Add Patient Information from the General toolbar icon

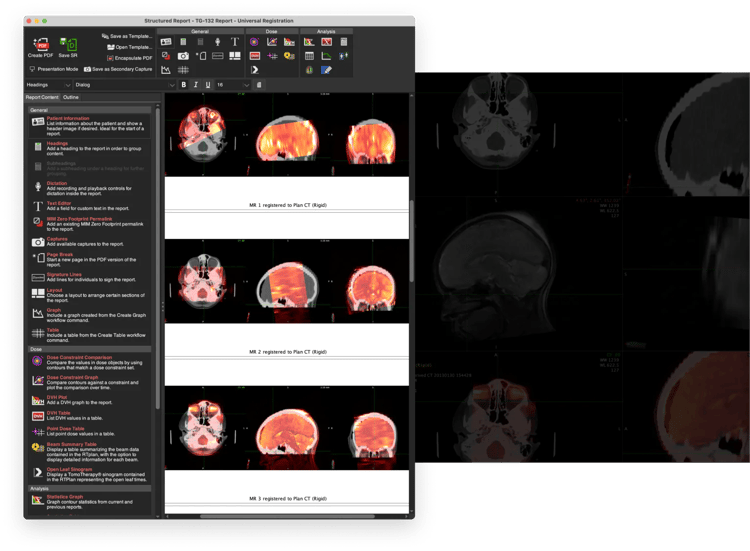(166, 42)
